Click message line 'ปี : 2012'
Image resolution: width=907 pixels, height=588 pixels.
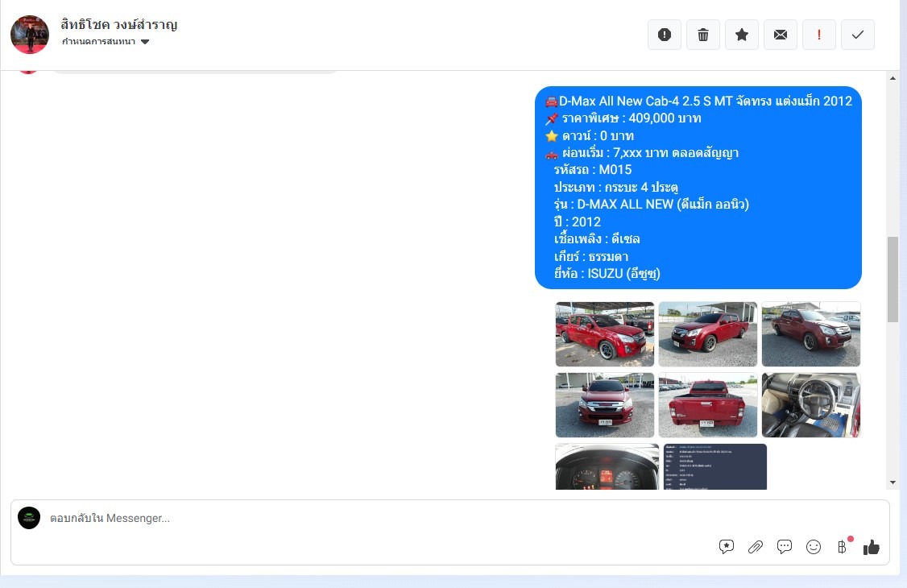(578, 222)
